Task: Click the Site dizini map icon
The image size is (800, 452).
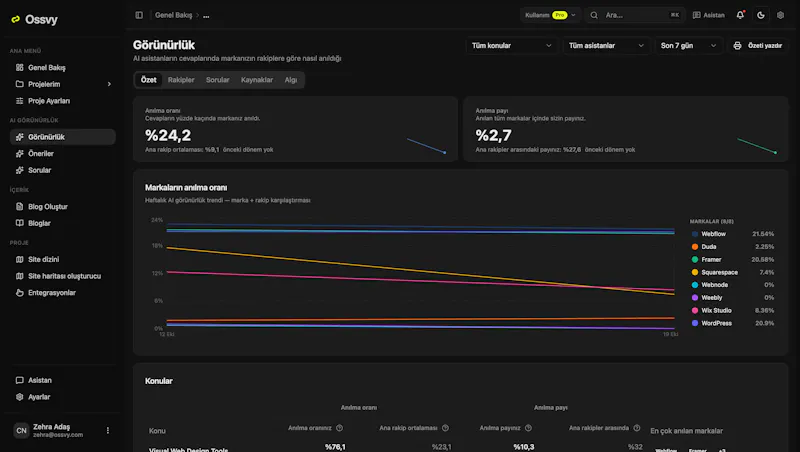Action: click(x=19, y=259)
